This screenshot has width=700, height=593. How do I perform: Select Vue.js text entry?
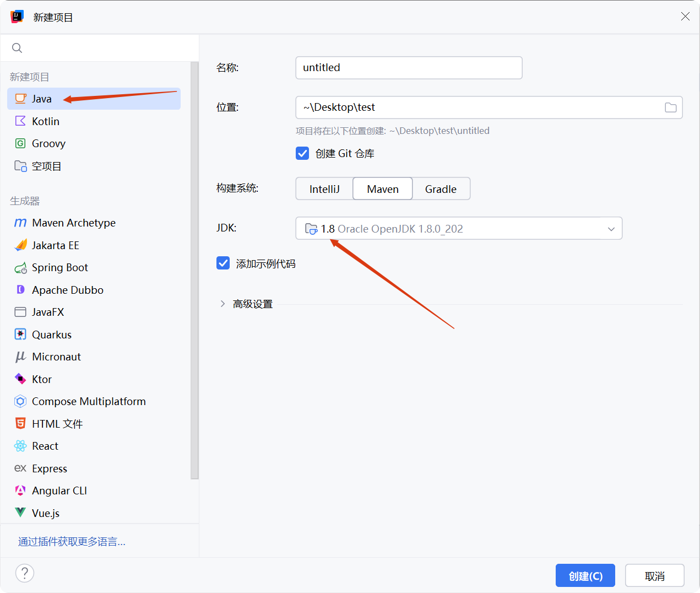(46, 513)
